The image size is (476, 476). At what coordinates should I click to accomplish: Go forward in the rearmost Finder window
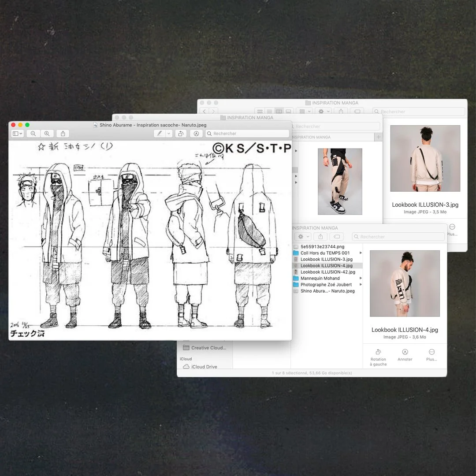(x=213, y=112)
